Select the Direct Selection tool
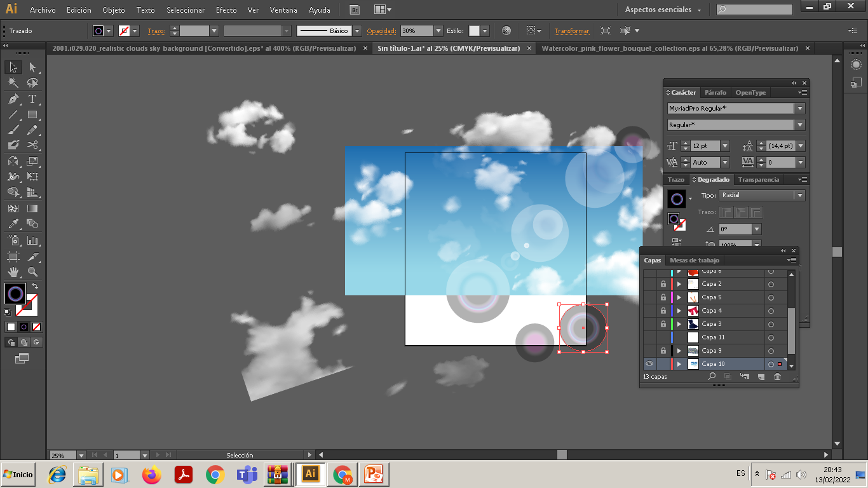The image size is (868, 488). click(x=32, y=67)
